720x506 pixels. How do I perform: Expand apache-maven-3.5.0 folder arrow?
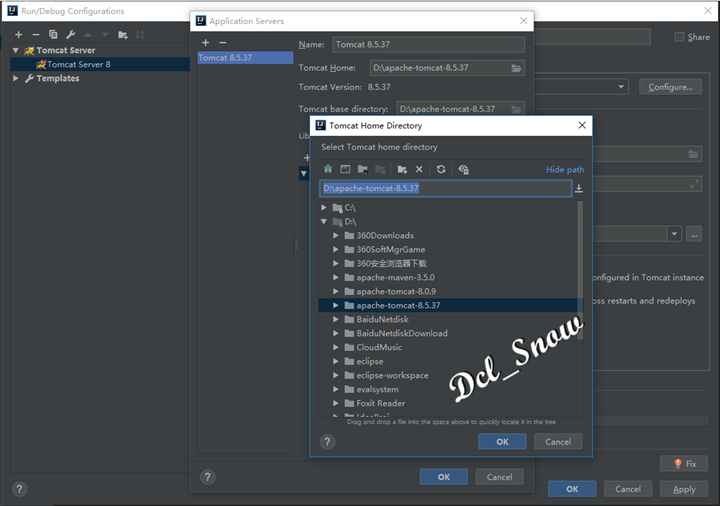tap(336, 277)
